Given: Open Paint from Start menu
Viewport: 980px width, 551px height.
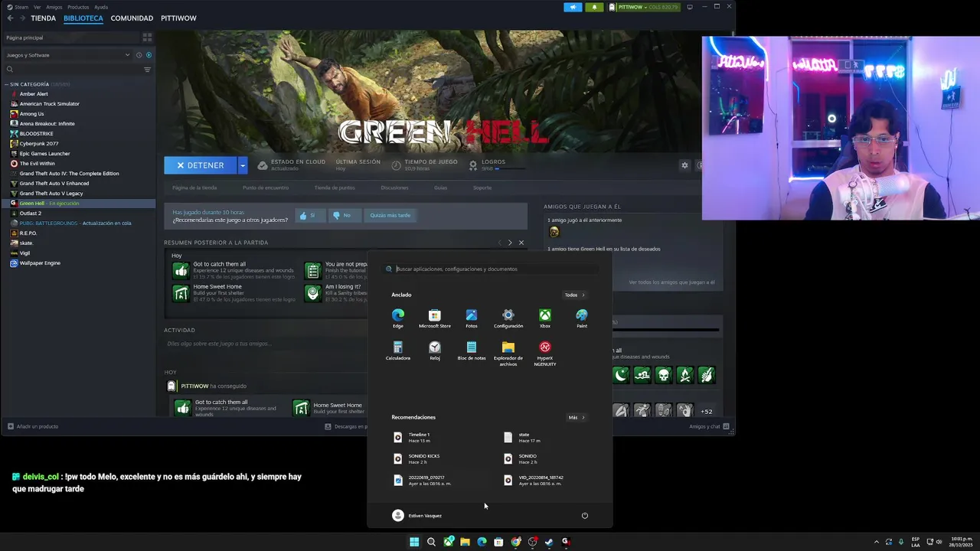Looking at the screenshot, I should (582, 318).
